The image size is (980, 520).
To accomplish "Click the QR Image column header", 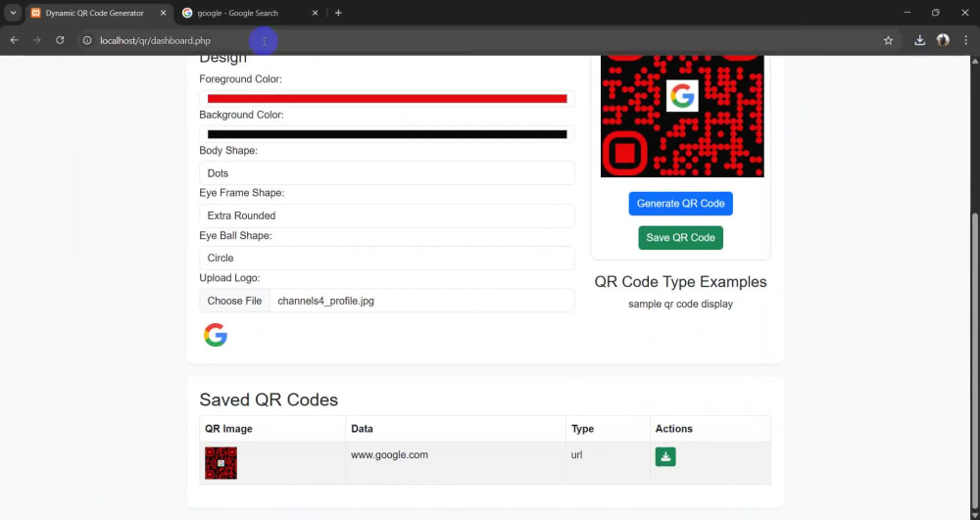I will tap(272, 429).
